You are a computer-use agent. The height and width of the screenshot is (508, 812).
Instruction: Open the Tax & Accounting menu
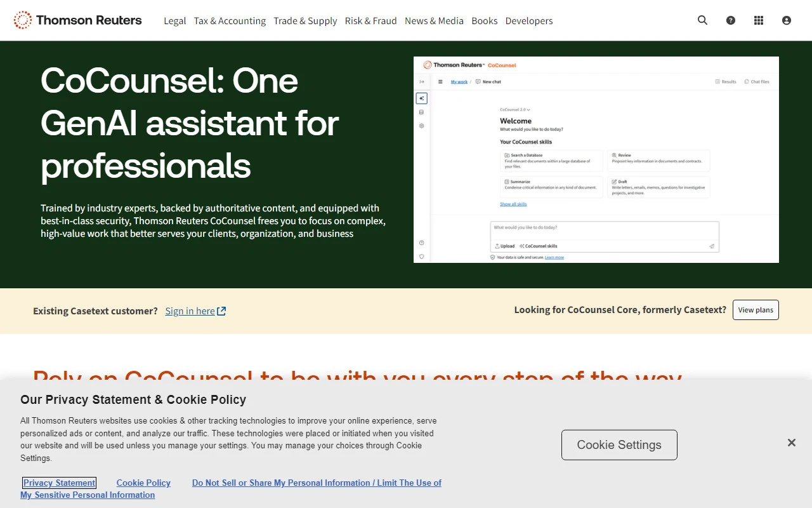click(x=230, y=21)
